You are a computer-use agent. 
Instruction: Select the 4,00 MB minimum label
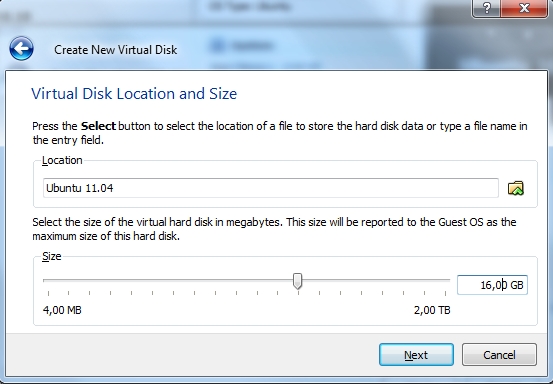[62, 310]
